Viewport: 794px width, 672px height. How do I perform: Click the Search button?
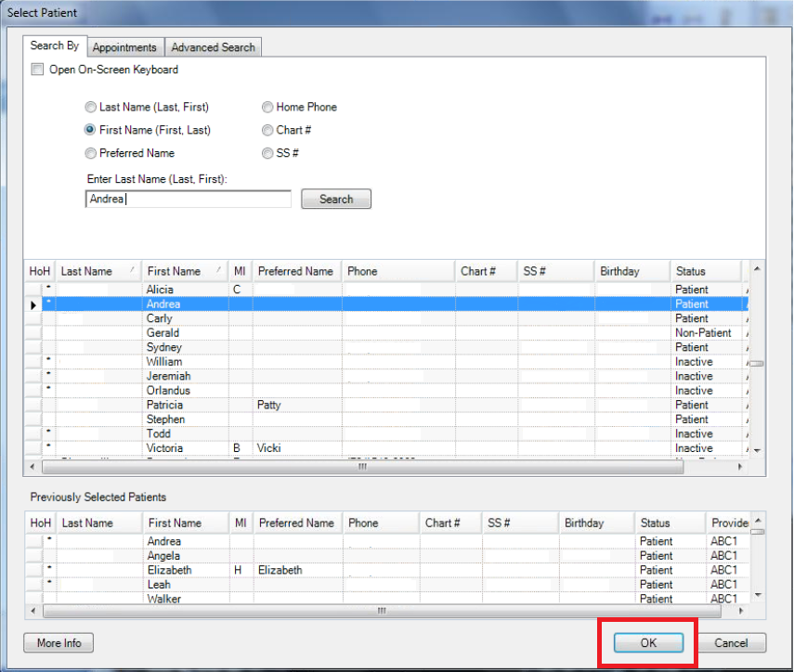click(x=335, y=199)
